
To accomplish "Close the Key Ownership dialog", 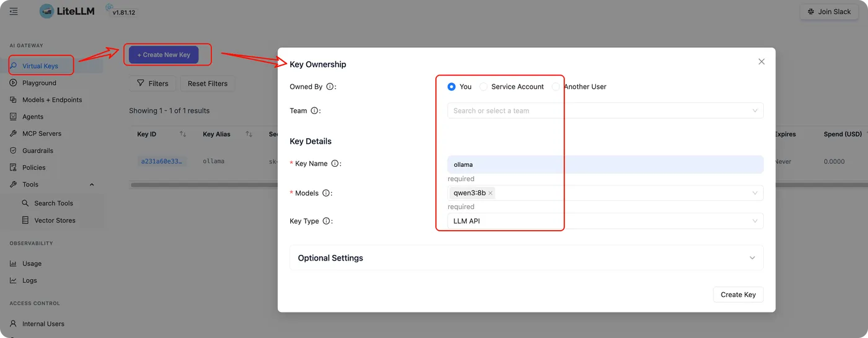I will pyautogui.click(x=761, y=61).
